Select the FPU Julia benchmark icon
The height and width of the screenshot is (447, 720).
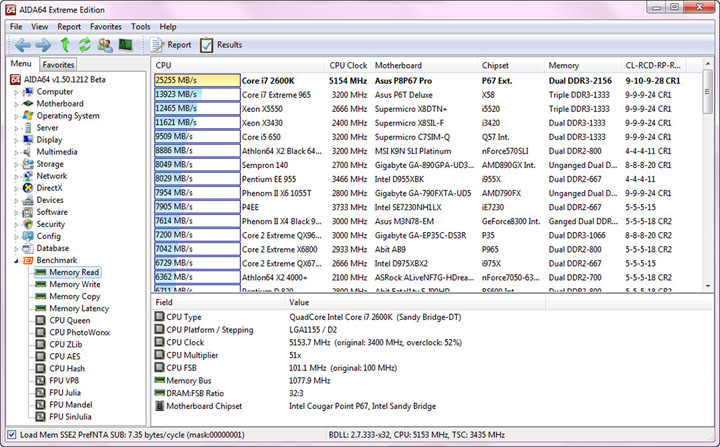click(x=41, y=393)
